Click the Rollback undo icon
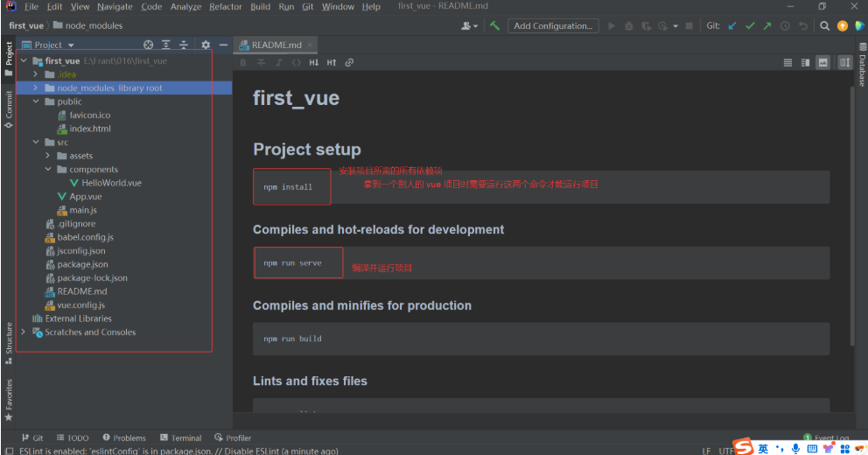868x455 pixels. pyautogui.click(x=802, y=26)
